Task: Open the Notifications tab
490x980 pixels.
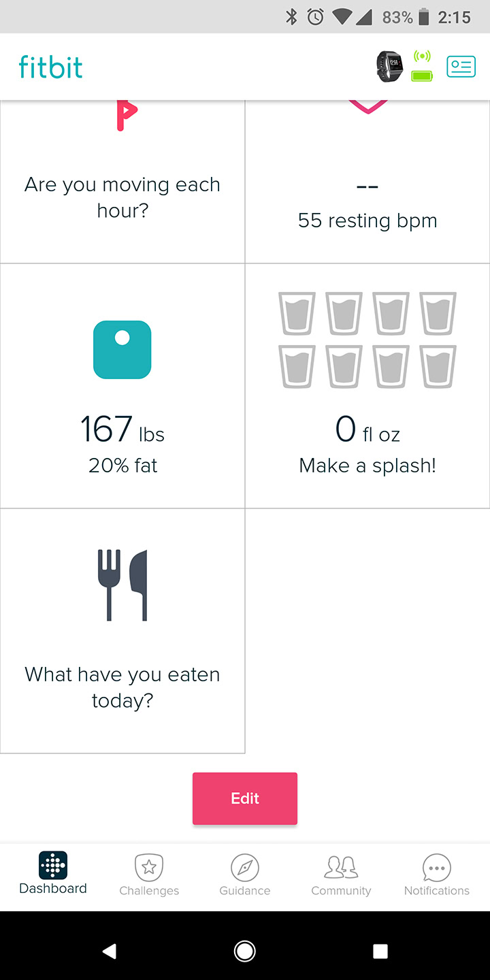Action: click(x=437, y=876)
